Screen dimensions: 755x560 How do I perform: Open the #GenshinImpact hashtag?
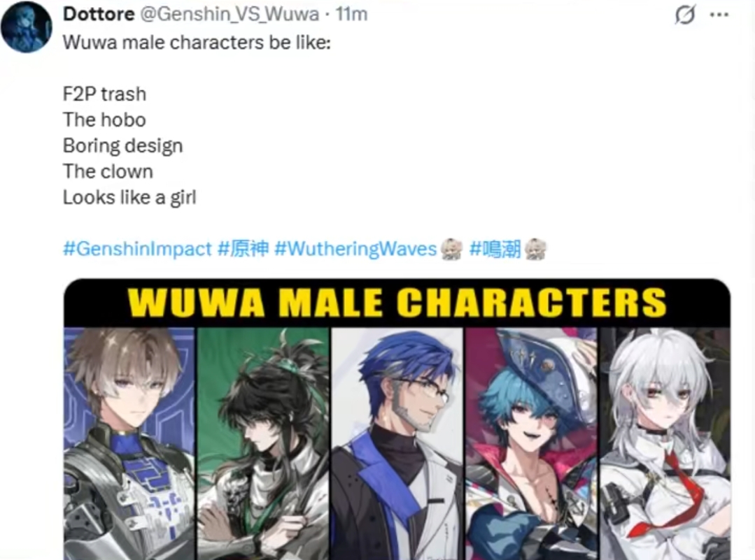tap(137, 249)
